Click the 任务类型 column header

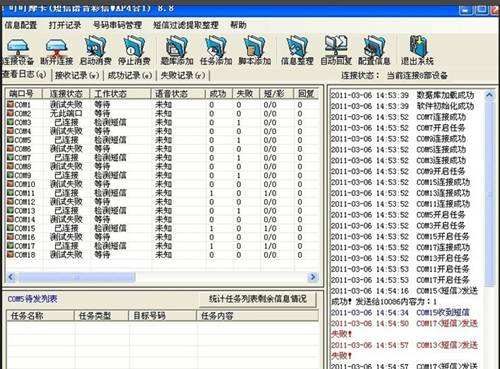click(101, 316)
